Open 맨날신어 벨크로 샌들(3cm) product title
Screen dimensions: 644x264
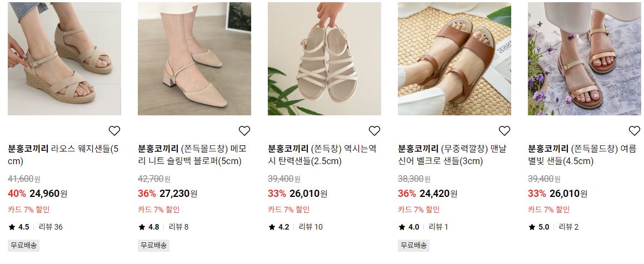pos(452,155)
